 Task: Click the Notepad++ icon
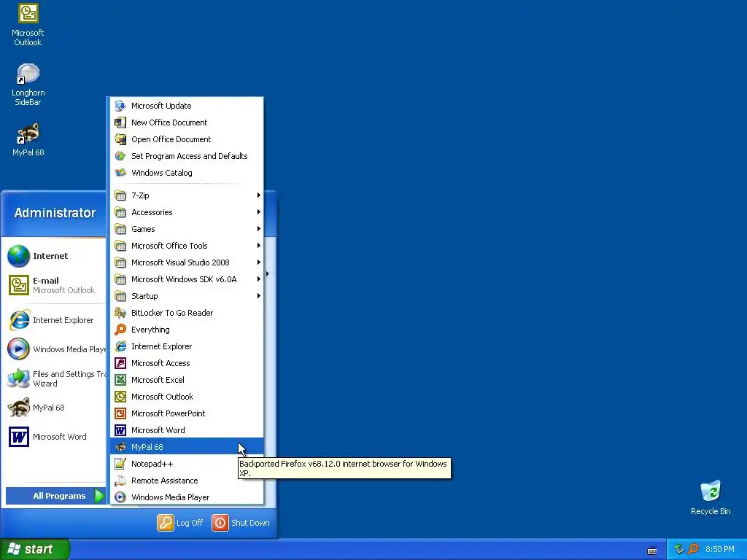[120, 463]
